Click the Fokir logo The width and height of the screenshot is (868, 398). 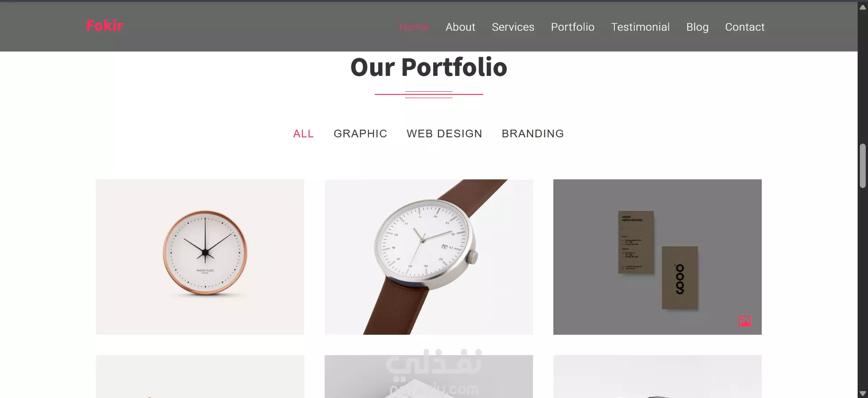[105, 26]
